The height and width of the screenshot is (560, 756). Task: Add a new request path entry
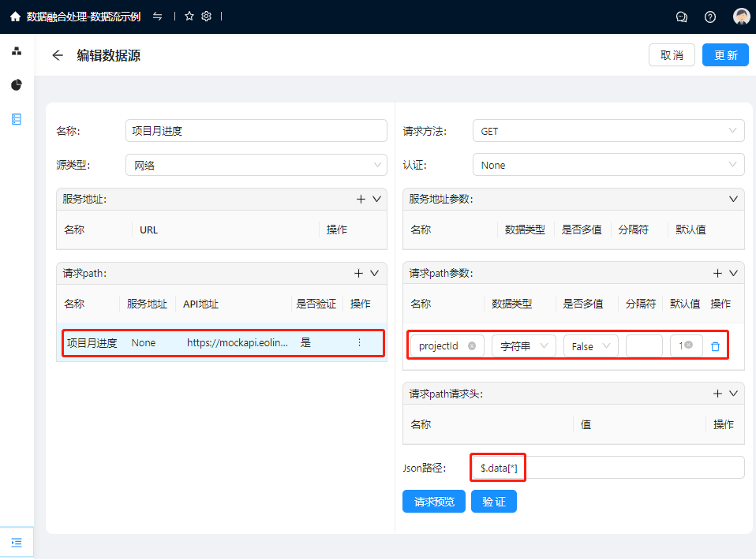click(358, 273)
